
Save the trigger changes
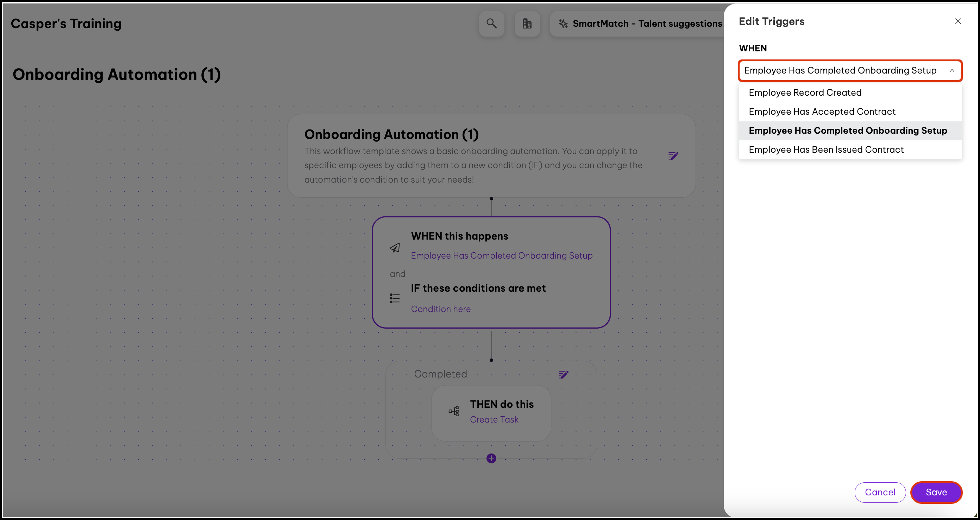[936, 492]
